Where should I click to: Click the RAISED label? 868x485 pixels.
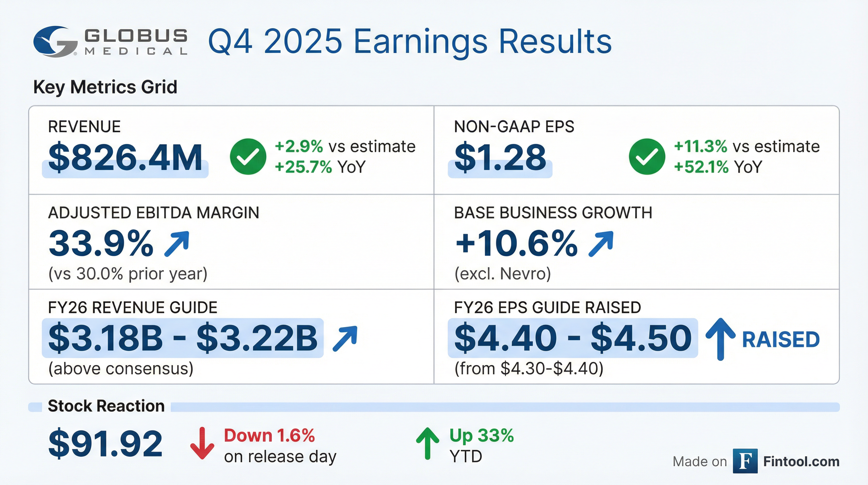(x=781, y=340)
